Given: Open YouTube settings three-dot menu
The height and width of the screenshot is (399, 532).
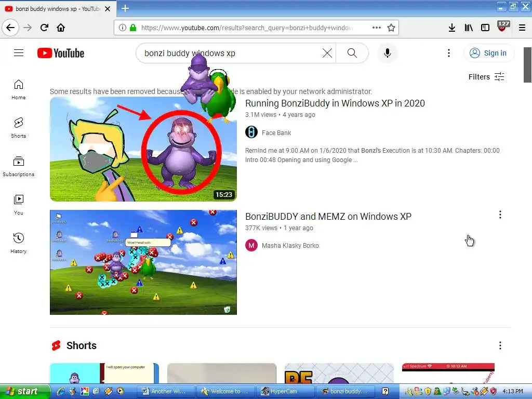Looking at the screenshot, I should (x=449, y=53).
